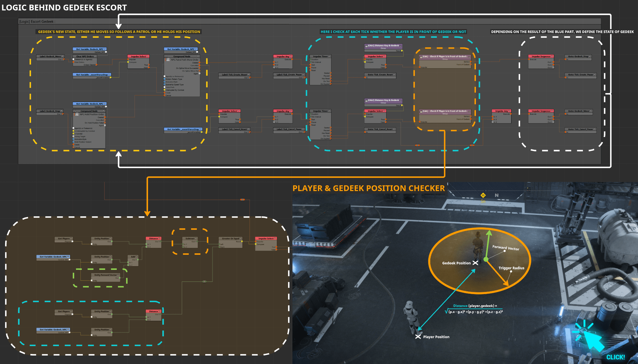Toggle Interrupted By Combat pin on Patrol node

point(165,90)
